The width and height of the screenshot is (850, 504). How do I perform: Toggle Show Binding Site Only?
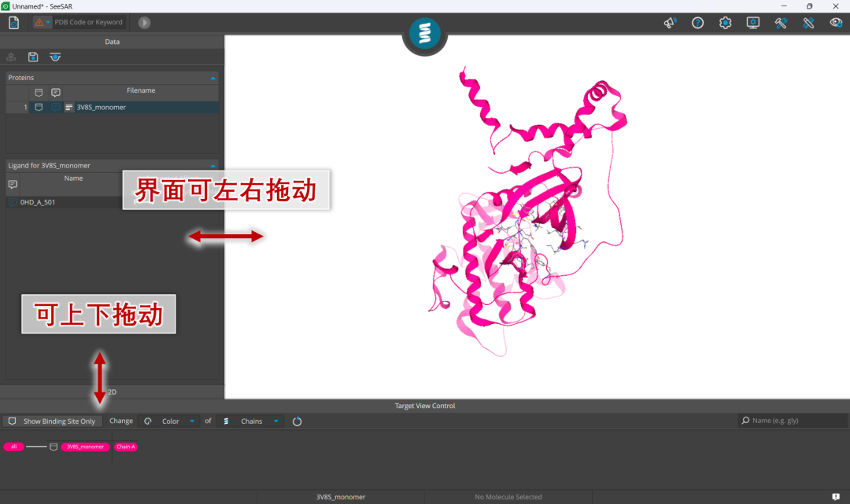[x=52, y=421]
